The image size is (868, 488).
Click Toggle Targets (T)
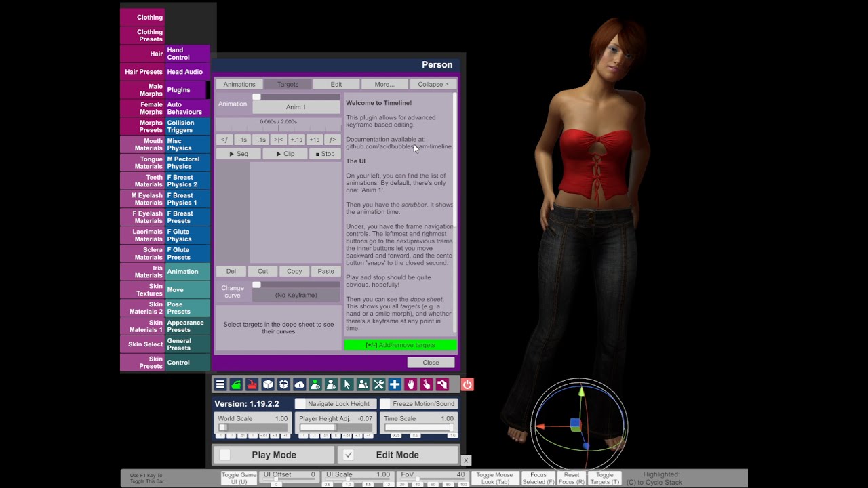604,478
